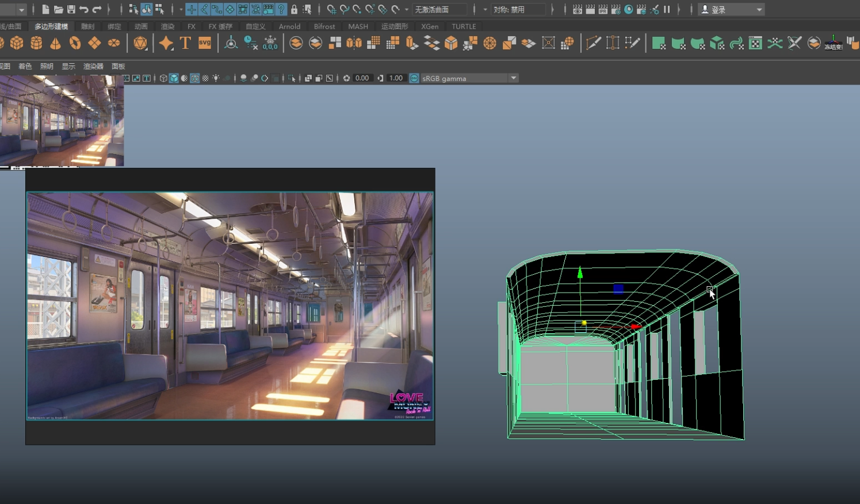Open the menu set dropdown at top left

(x=21, y=10)
